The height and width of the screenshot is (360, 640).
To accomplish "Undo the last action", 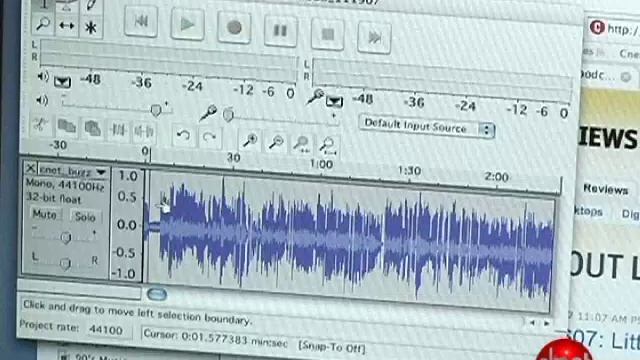I will click(x=183, y=135).
